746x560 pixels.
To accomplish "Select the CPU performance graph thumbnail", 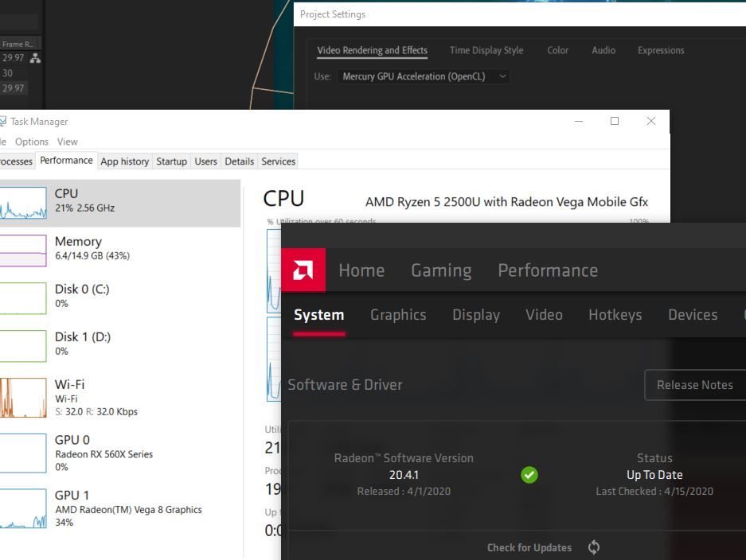I will 23,203.
